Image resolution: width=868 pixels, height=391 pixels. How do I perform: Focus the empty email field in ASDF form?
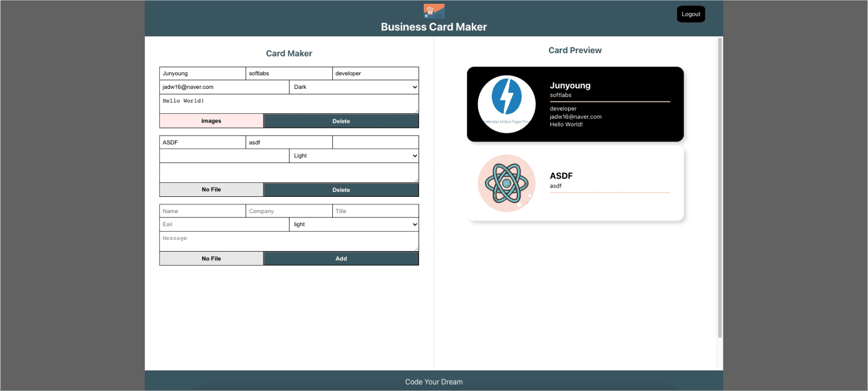pos(224,156)
